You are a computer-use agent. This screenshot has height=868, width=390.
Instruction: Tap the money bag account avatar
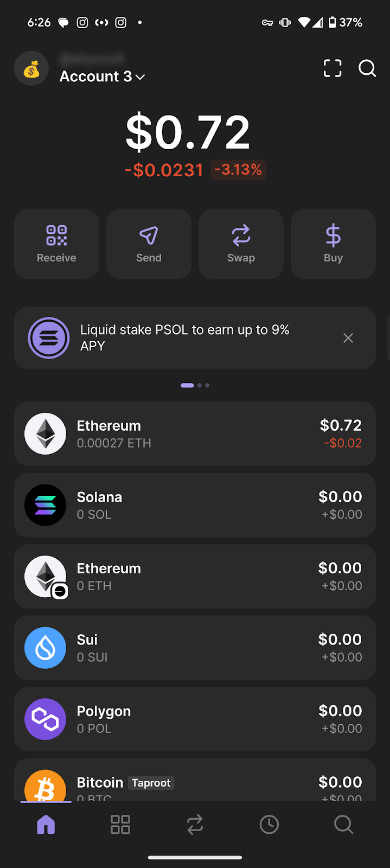pyautogui.click(x=31, y=69)
